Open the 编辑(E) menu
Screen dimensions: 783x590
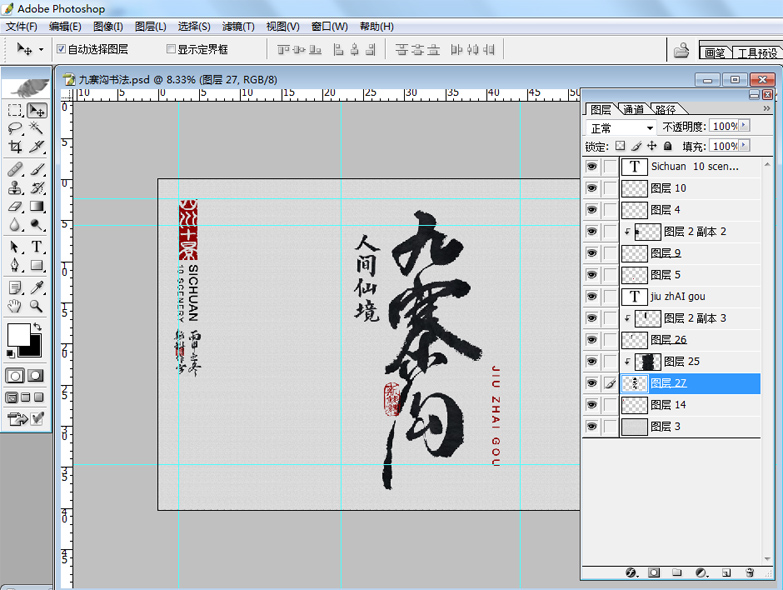pos(65,26)
